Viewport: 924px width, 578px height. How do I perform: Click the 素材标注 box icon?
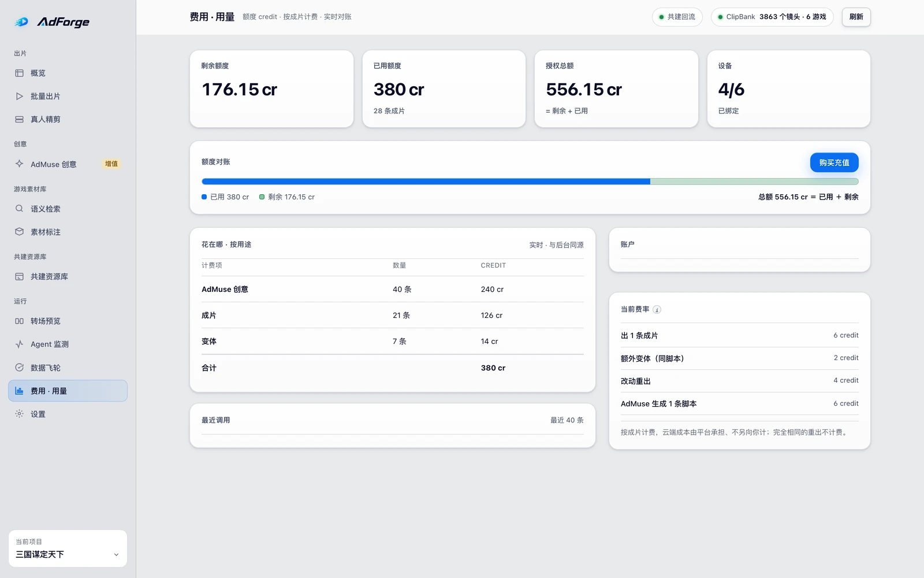(x=19, y=232)
